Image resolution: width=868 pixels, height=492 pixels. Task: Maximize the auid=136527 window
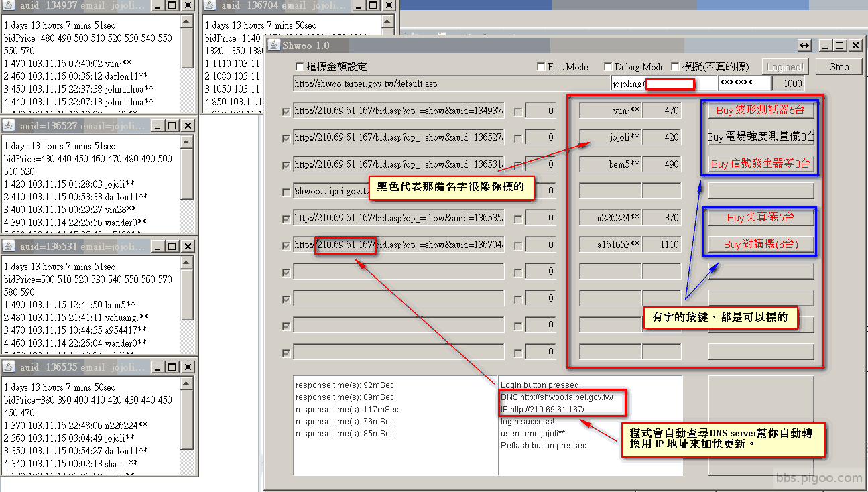172,125
